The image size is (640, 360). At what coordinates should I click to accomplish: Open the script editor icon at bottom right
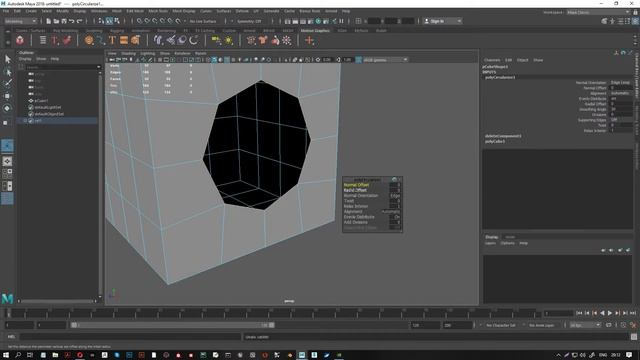point(633,337)
